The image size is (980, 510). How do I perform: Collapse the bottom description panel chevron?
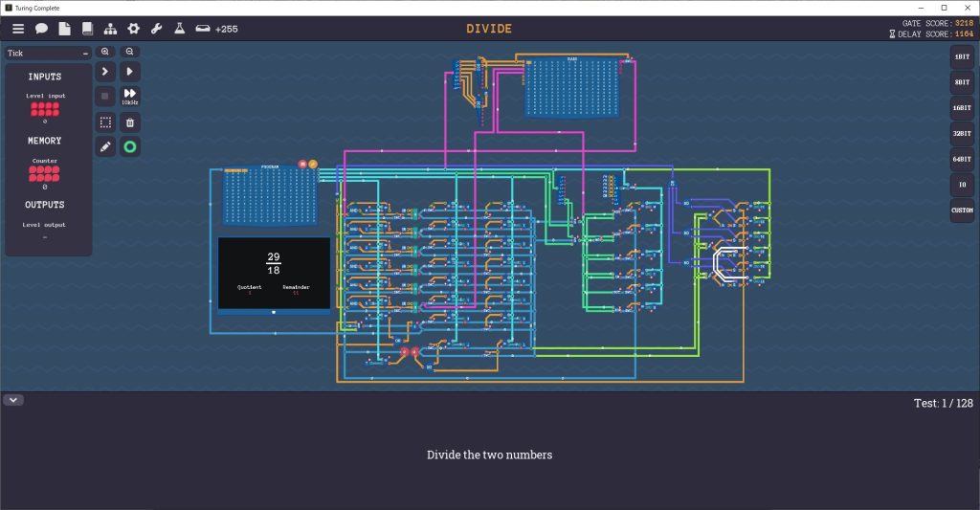click(13, 399)
